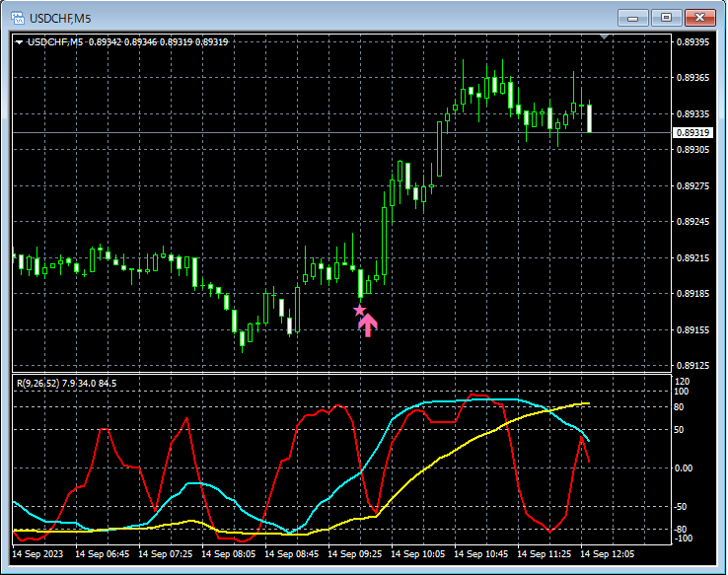This screenshot has height=575, width=728.
Task: Click the 14 Sep 11:25 time label
Action: (545, 554)
